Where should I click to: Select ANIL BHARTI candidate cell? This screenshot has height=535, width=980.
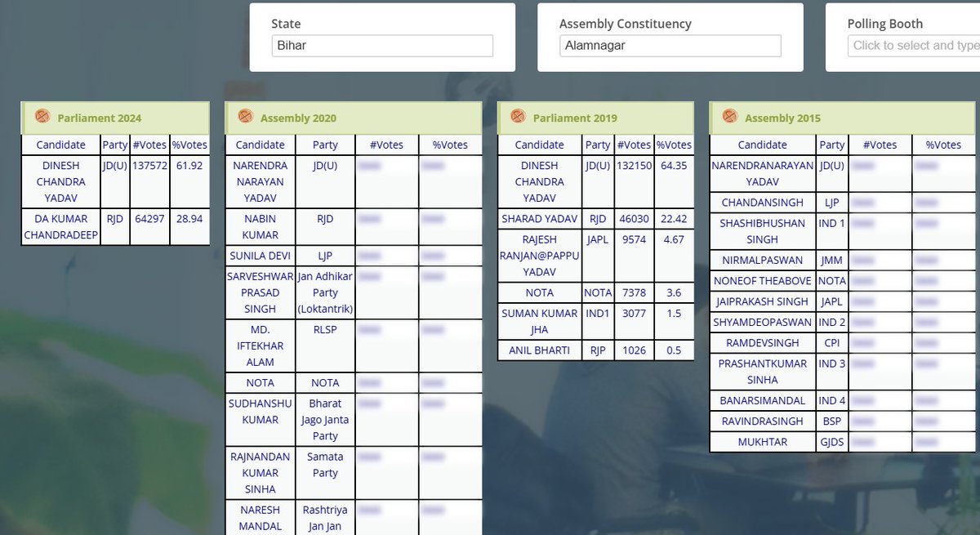(x=540, y=350)
